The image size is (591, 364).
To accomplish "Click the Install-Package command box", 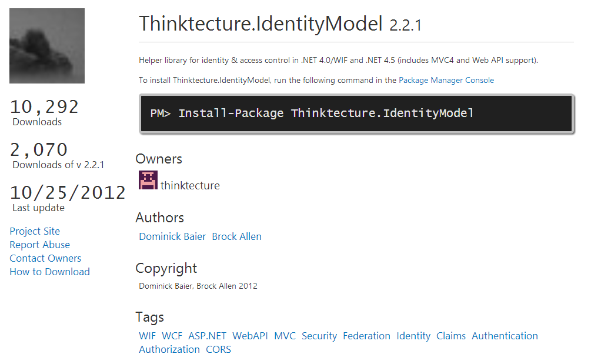I will point(356,113).
